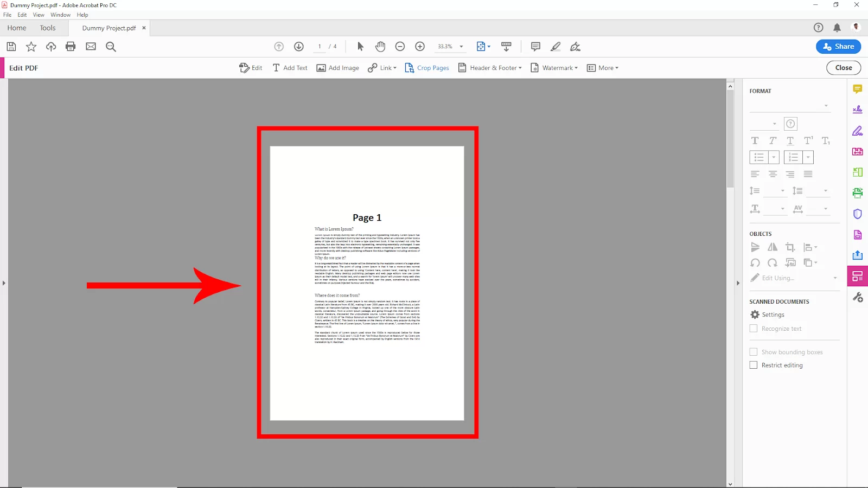
Task: Open More Tools wrench in sidebar
Action: [x=858, y=297]
